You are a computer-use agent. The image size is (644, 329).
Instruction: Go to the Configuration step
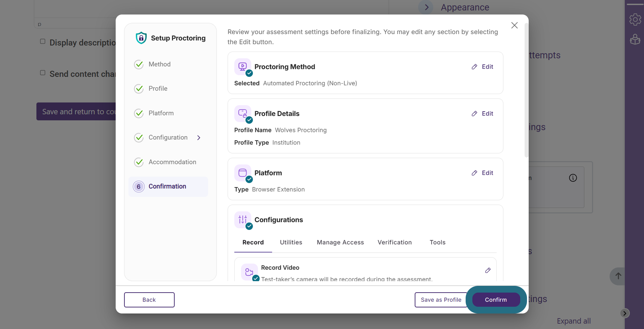click(x=168, y=138)
